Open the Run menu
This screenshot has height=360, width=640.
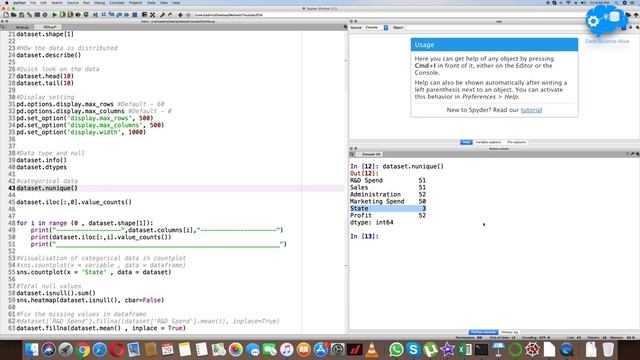(87, 2)
